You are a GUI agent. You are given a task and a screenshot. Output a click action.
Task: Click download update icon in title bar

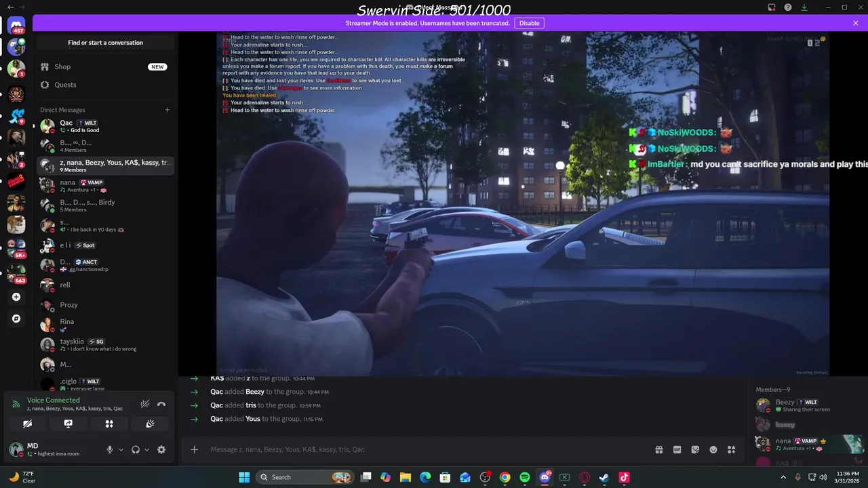coord(804,7)
